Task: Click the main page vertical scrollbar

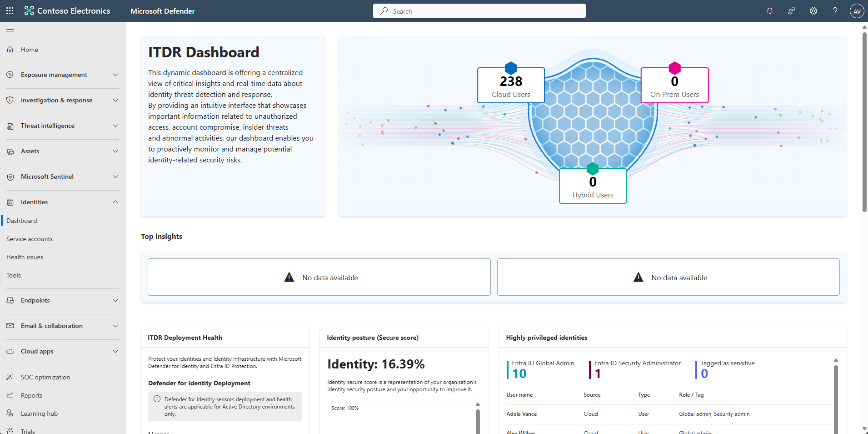Action: (x=864, y=122)
